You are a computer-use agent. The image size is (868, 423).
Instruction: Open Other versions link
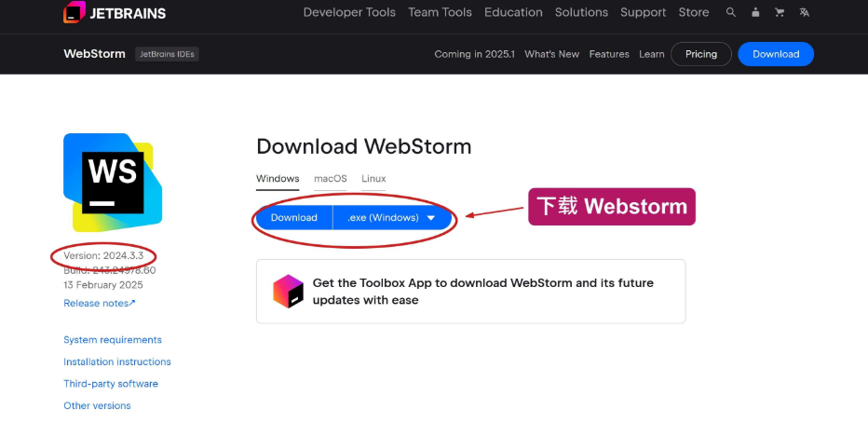[98, 406]
